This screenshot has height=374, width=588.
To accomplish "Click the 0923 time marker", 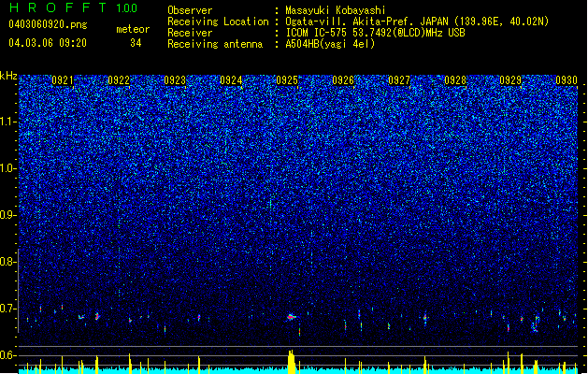I will pos(175,80).
